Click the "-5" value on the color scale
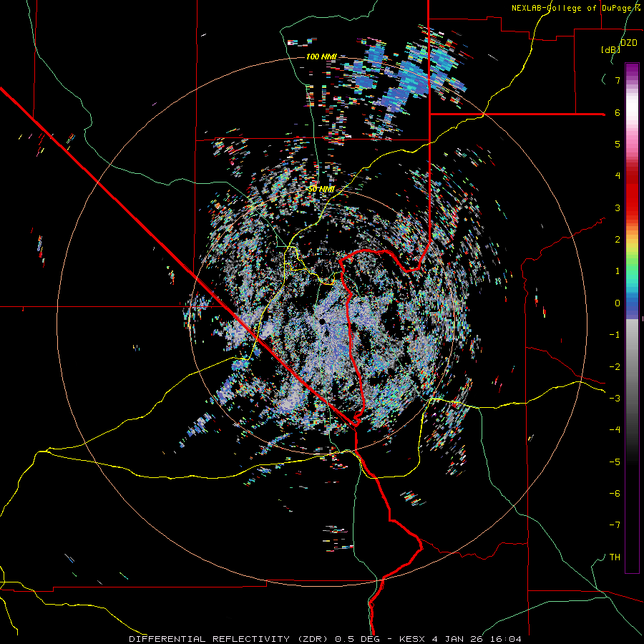644x644 pixels. 615,462
